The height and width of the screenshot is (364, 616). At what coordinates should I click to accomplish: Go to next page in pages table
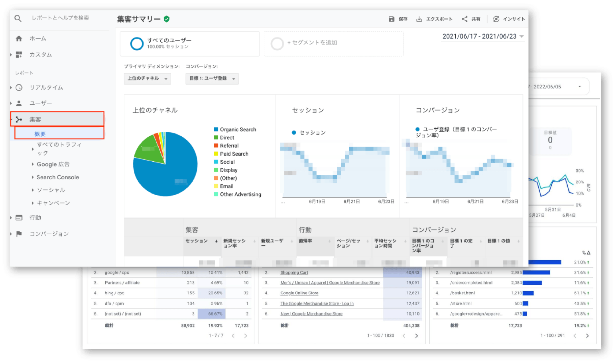(417, 336)
